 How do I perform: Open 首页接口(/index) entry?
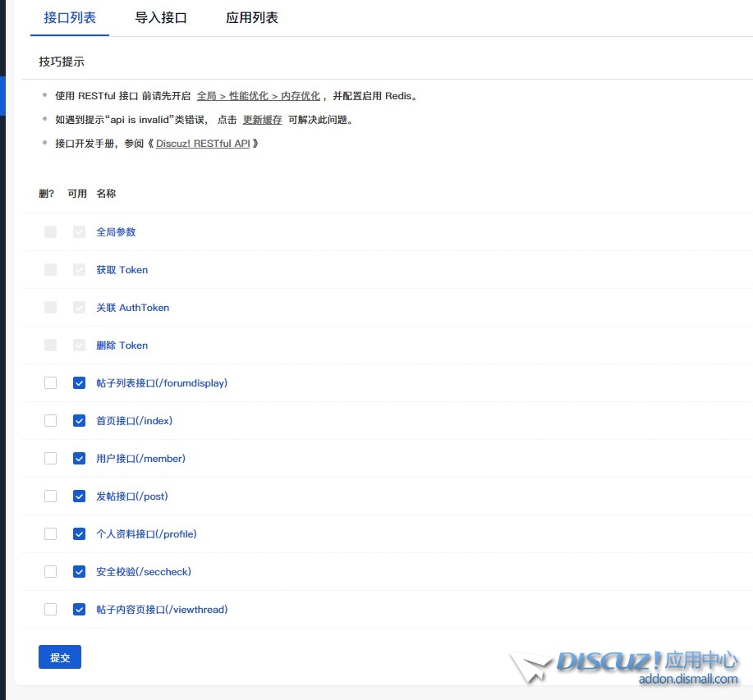tap(134, 421)
